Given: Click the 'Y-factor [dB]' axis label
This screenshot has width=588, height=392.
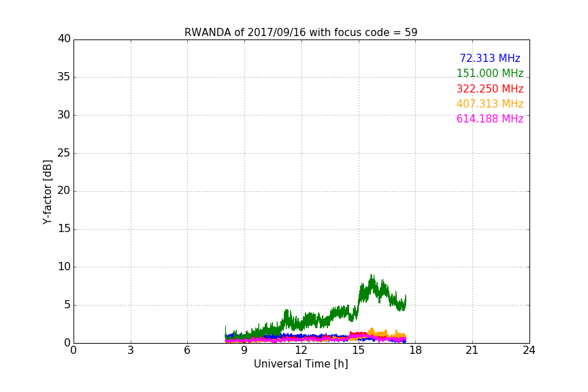Looking at the screenshot, I should [x=47, y=192].
